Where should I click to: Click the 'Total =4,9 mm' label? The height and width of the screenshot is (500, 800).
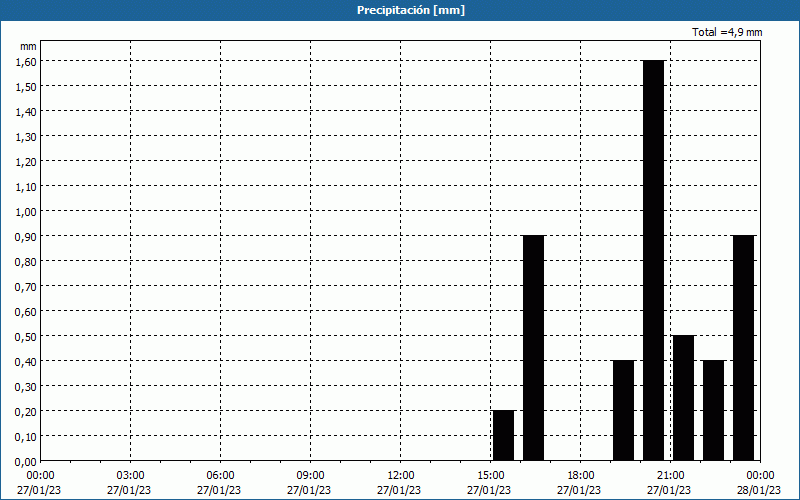tap(727, 32)
